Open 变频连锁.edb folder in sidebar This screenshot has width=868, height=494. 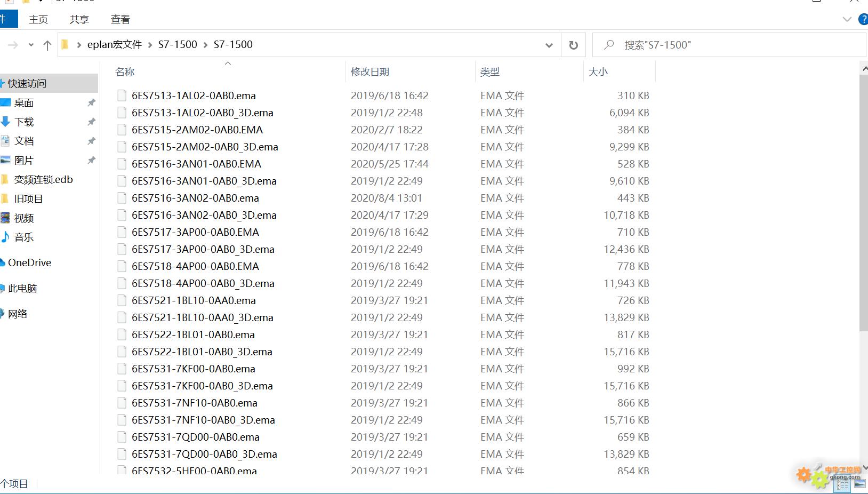coord(43,179)
